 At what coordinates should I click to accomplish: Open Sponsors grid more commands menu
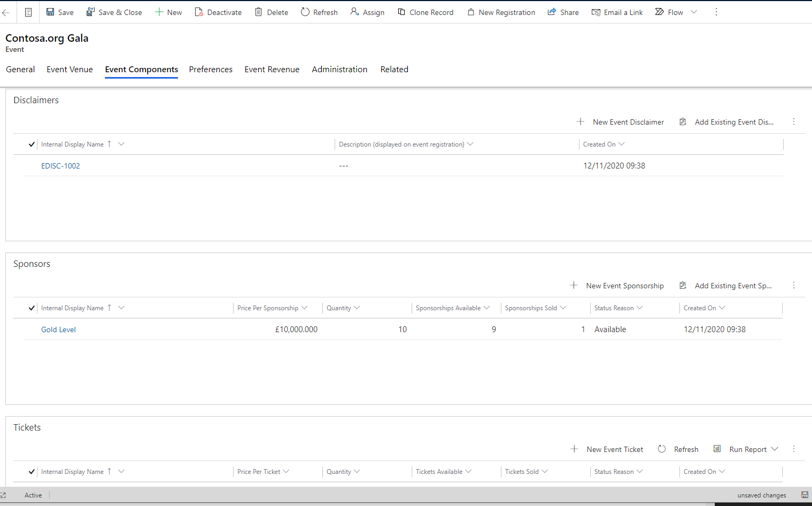click(794, 286)
